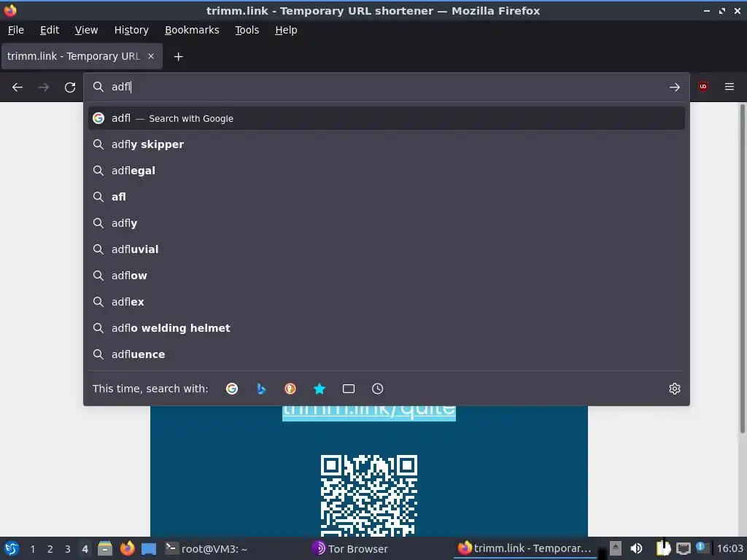Switch to workspace 4
Image resolution: width=747 pixels, height=560 pixels.
85,549
